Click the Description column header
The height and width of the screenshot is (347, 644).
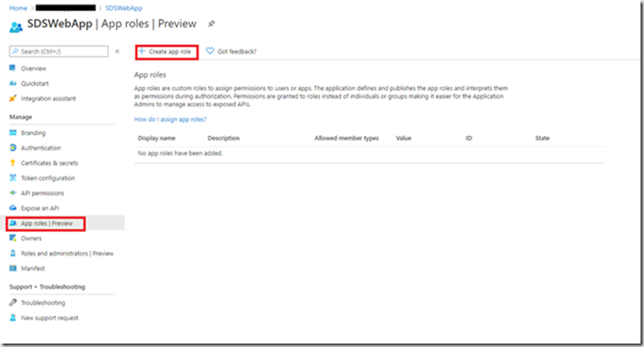pos(223,138)
